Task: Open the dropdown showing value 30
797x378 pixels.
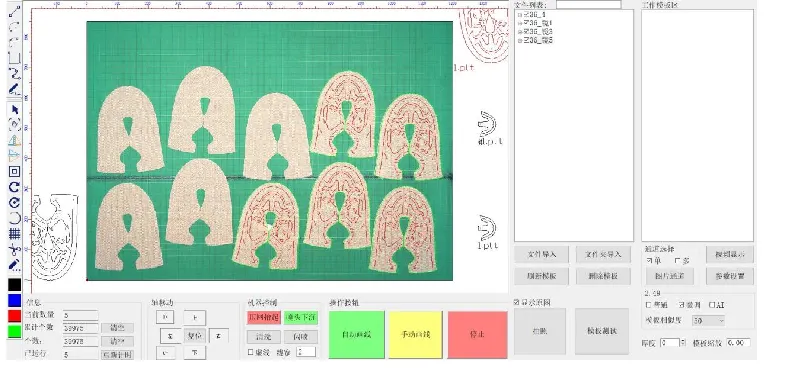Action: pos(708,321)
